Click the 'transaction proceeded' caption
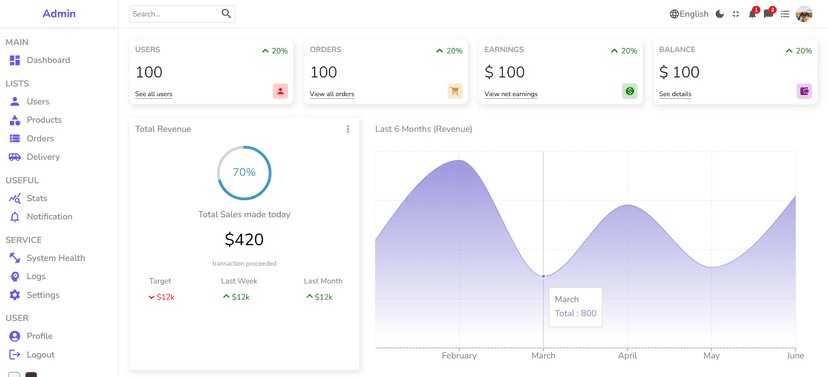This screenshot has width=828, height=377. click(x=244, y=263)
